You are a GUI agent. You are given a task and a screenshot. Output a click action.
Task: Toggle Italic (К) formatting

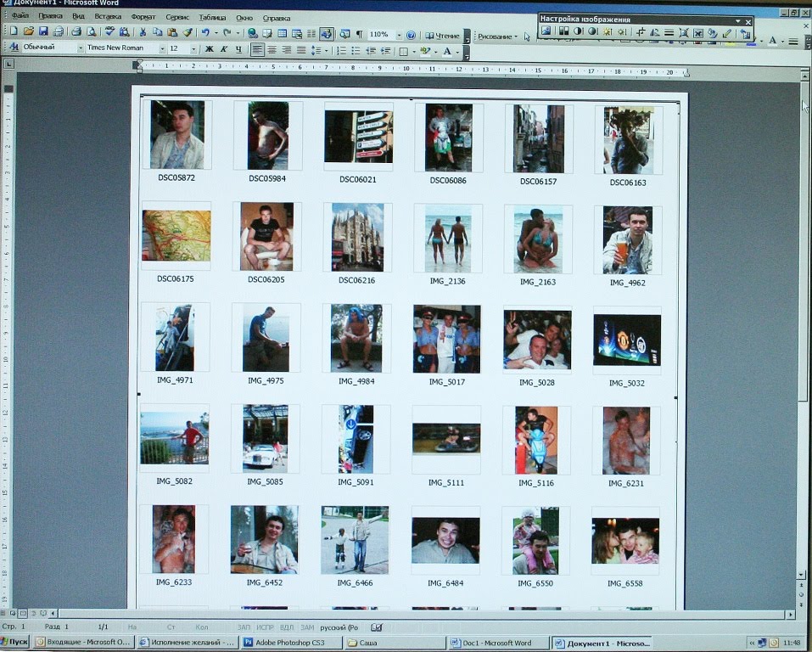(224, 49)
